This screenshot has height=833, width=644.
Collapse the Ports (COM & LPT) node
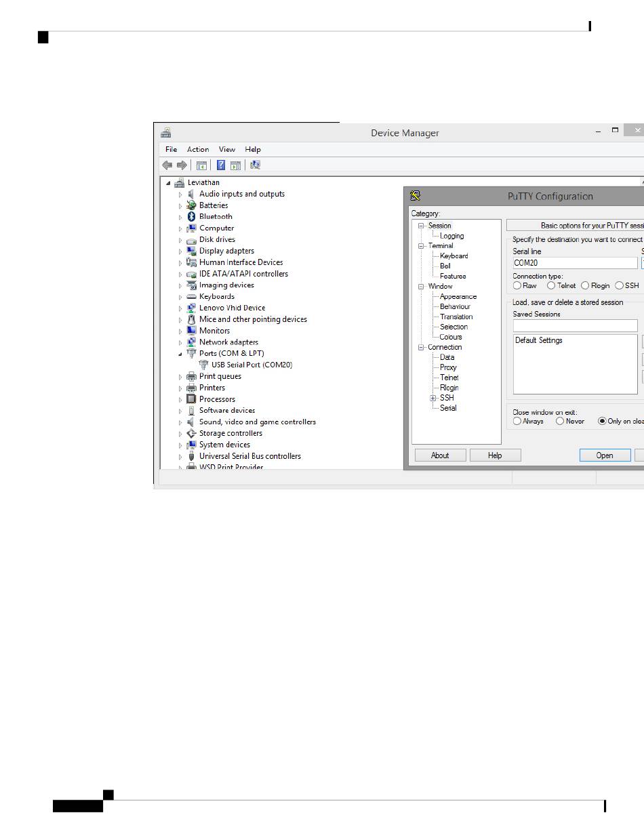(x=180, y=354)
